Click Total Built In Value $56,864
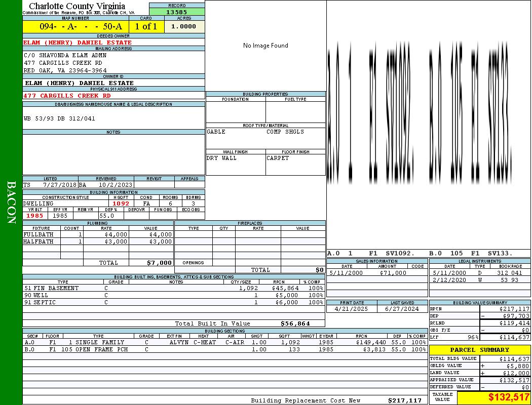 tap(295, 323)
